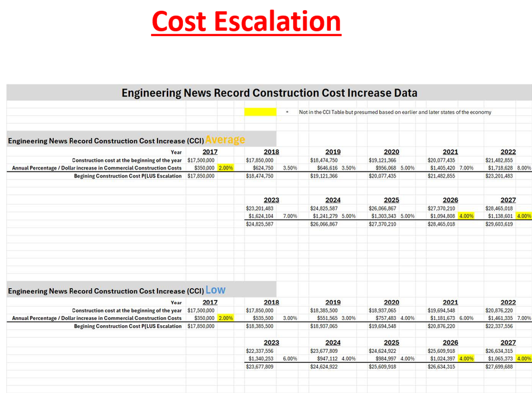Click the $29,603,619 cell under 2027

click(499, 224)
